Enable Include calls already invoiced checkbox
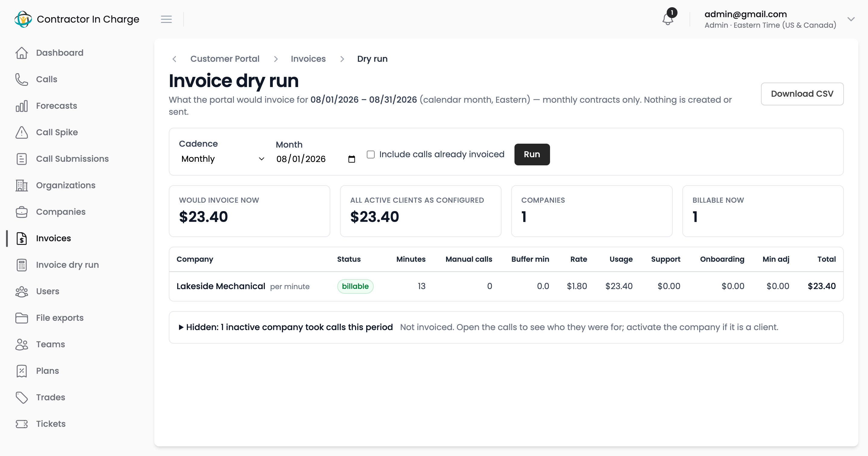Viewport: 868px width, 456px height. point(371,154)
